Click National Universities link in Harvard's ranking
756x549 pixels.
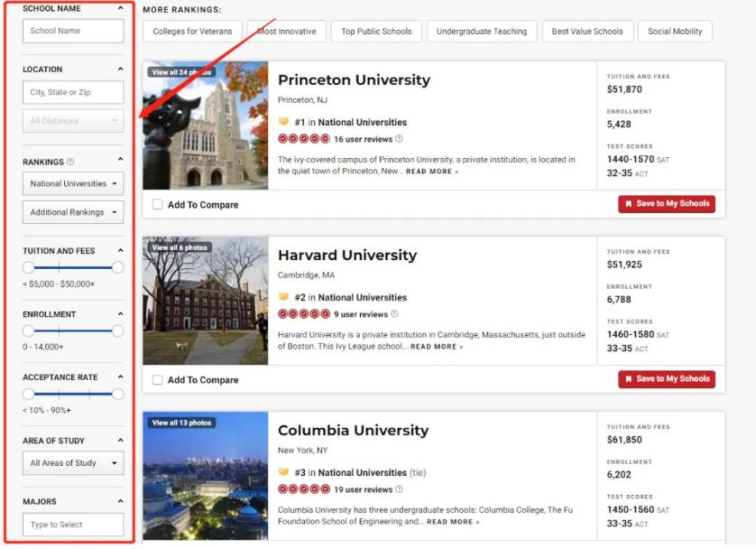pyautogui.click(x=363, y=297)
